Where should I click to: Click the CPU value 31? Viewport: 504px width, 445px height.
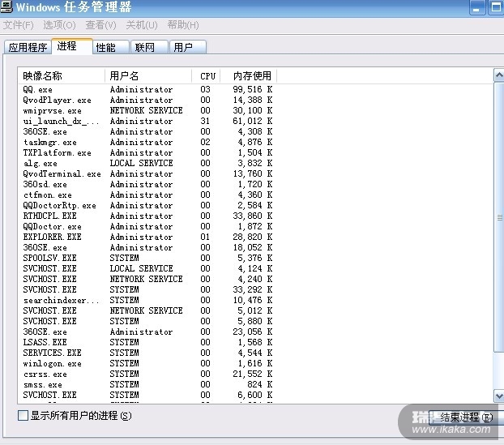pos(205,122)
